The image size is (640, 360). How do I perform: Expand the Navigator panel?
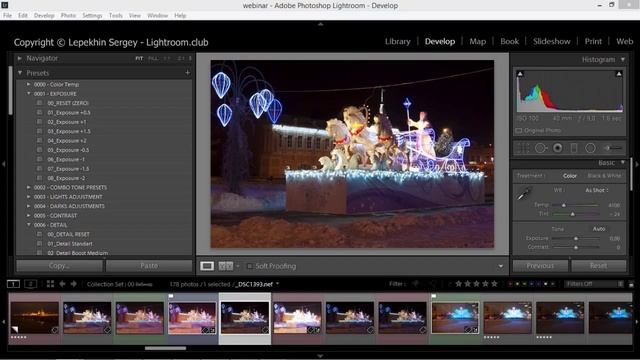[20, 58]
